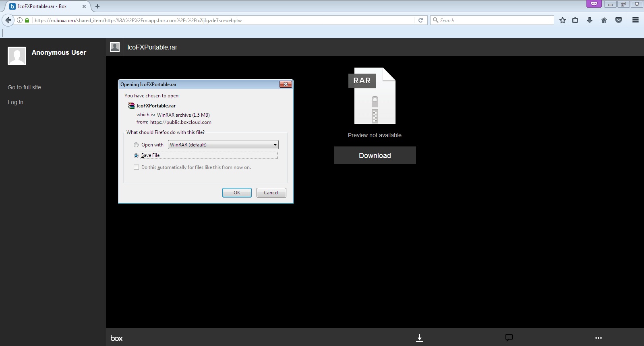Check Do this automatically for files like this
644x346 pixels.
click(136, 167)
